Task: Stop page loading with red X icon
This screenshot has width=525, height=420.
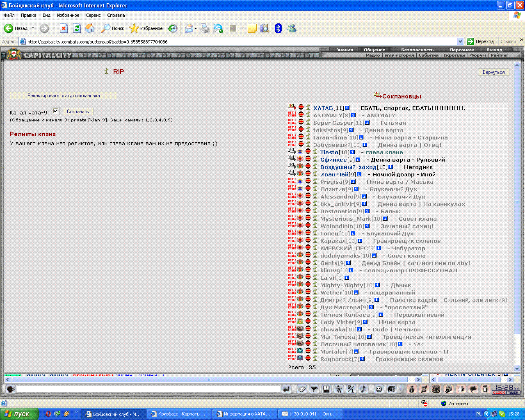Action: (x=64, y=28)
